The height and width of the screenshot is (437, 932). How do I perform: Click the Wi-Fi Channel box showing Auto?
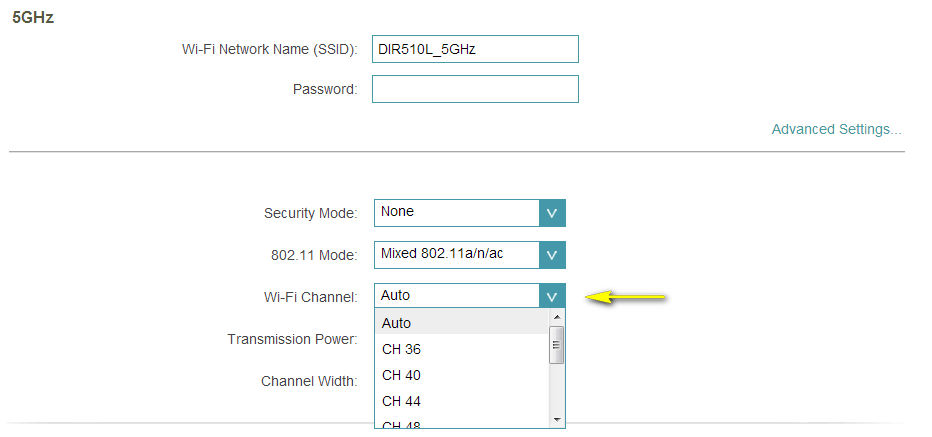pyautogui.click(x=457, y=296)
